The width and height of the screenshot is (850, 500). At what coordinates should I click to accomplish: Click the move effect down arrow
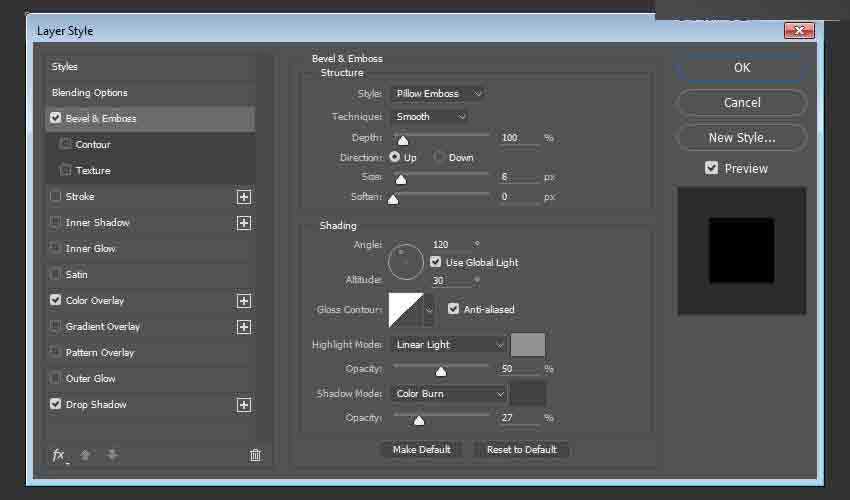112,455
